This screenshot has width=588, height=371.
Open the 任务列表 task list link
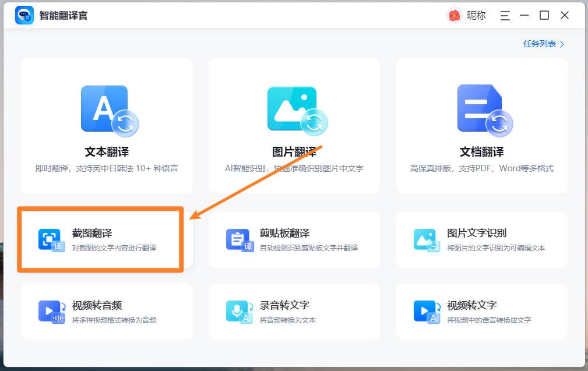pyautogui.click(x=539, y=44)
